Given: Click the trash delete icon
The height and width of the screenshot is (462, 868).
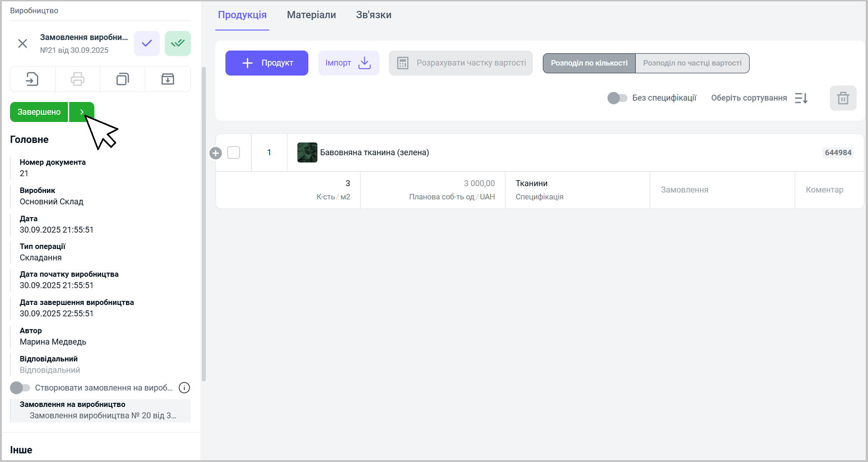Looking at the screenshot, I should click(x=842, y=98).
